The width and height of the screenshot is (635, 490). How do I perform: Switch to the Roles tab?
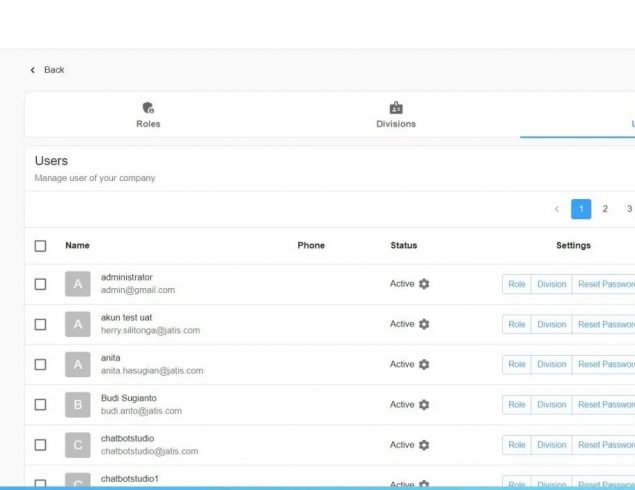pyautogui.click(x=148, y=115)
